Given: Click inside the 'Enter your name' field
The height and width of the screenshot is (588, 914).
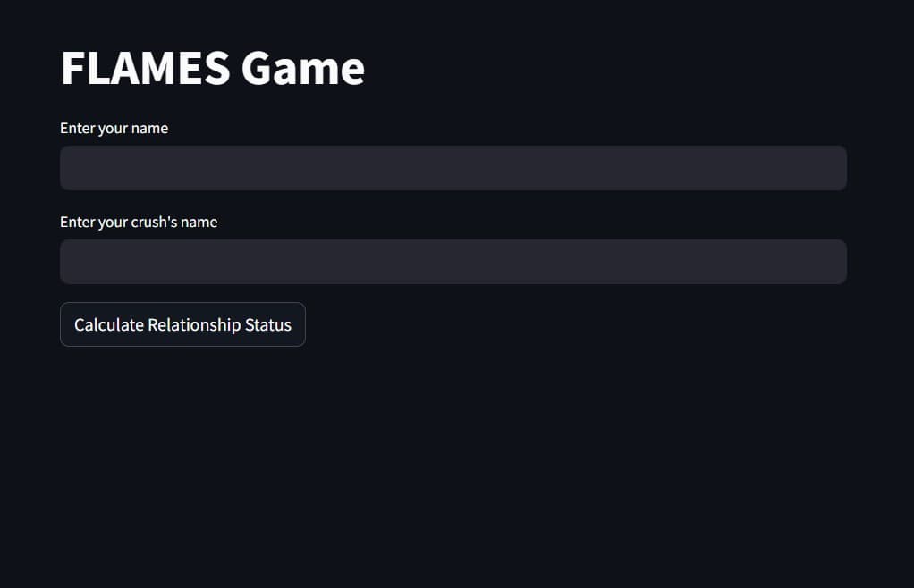Looking at the screenshot, I should pyautogui.click(x=453, y=167).
